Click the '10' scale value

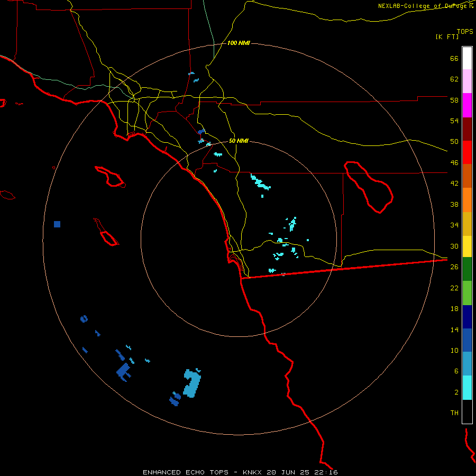[454, 350]
